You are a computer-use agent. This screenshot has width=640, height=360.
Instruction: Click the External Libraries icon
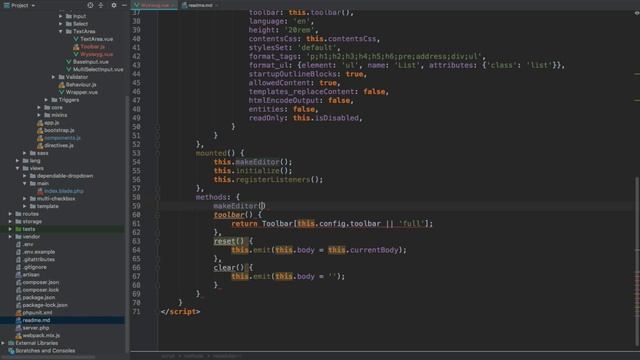[x=11, y=343]
